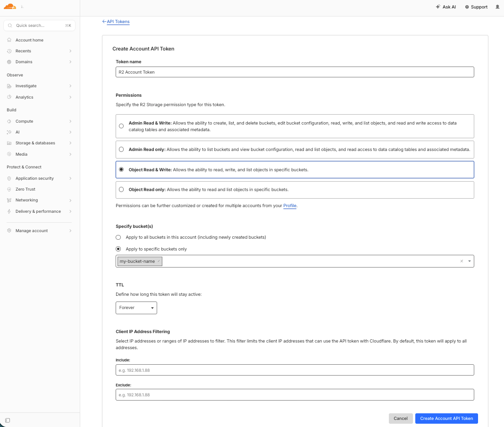Select Object Read & Write permission
504x427 pixels.
(x=121, y=170)
